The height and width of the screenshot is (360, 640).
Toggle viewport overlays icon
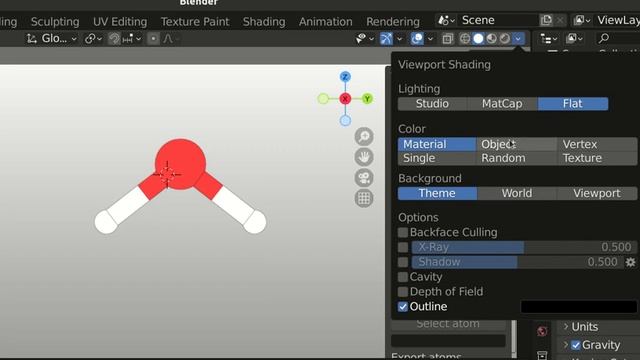click(x=417, y=39)
